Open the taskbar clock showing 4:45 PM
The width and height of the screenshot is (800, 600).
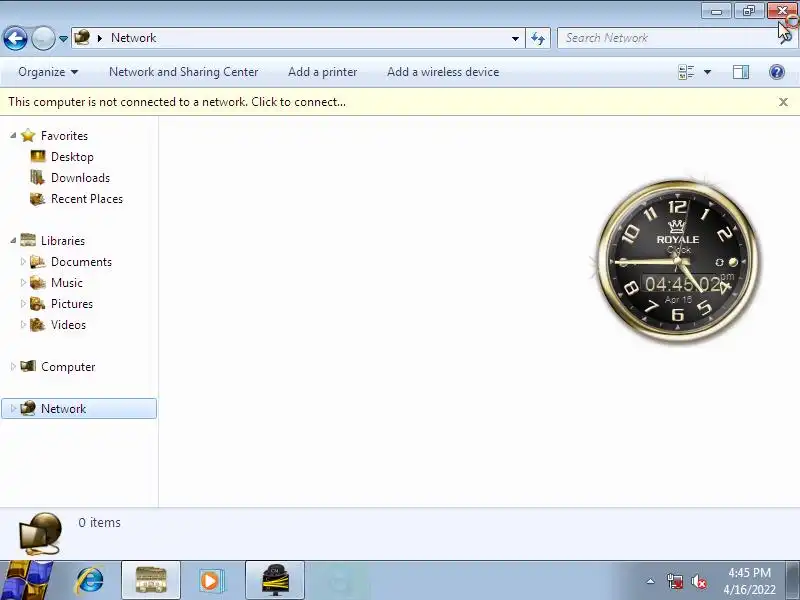coord(749,581)
